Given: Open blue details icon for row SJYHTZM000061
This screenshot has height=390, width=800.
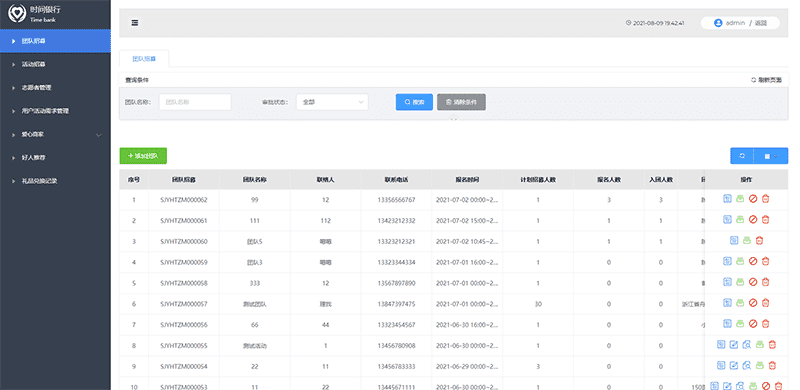Looking at the screenshot, I should point(728,220).
